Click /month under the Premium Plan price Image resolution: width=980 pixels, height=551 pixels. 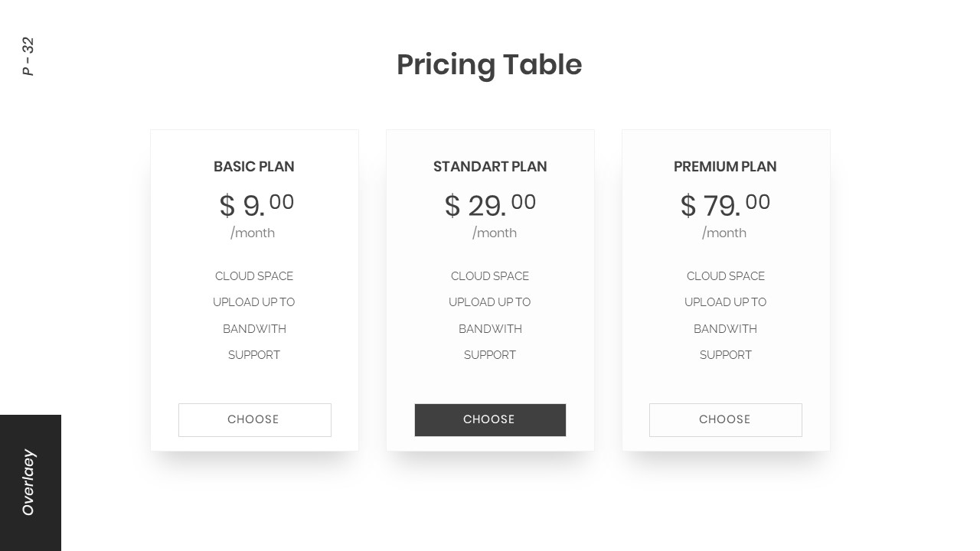tap(724, 233)
